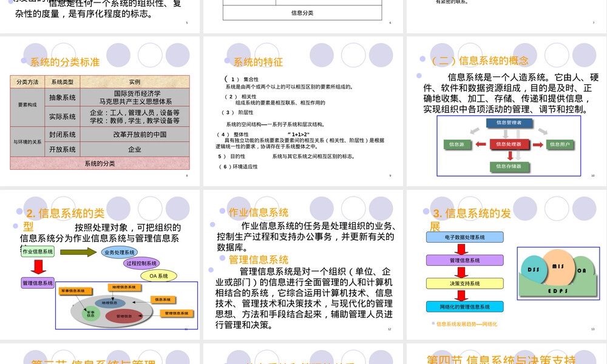Click the 实际系统 table cell

63,116
